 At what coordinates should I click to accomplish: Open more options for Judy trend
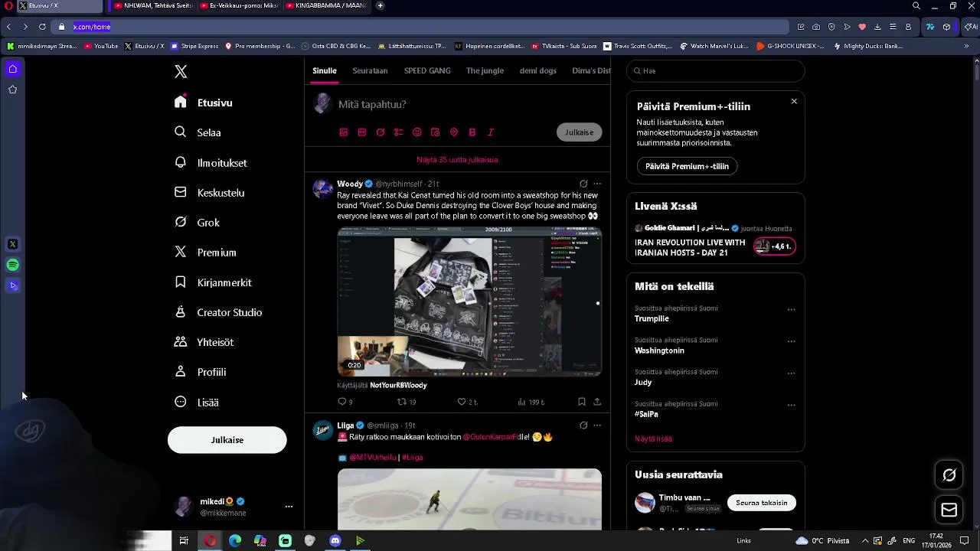tap(792, 373)
